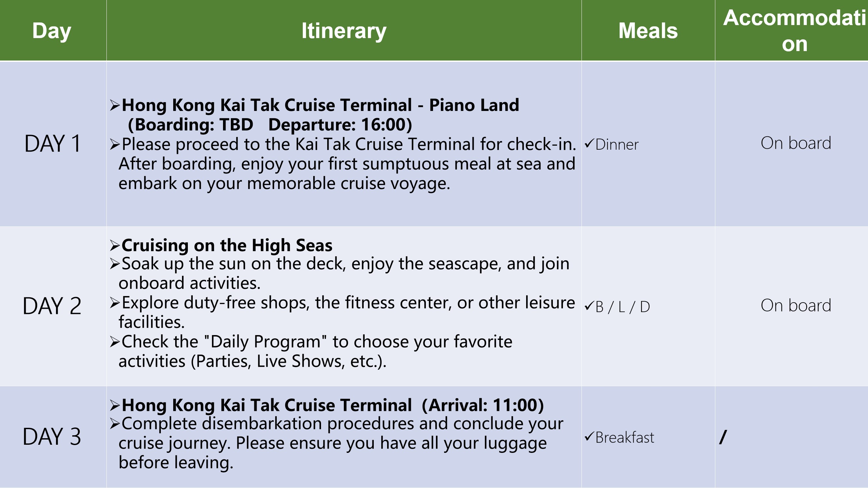Click the arrow bullet before "Explore duty-free shops"
Image resolution: width=868 pixels, height=488 pixels.
tap(115, 303)
